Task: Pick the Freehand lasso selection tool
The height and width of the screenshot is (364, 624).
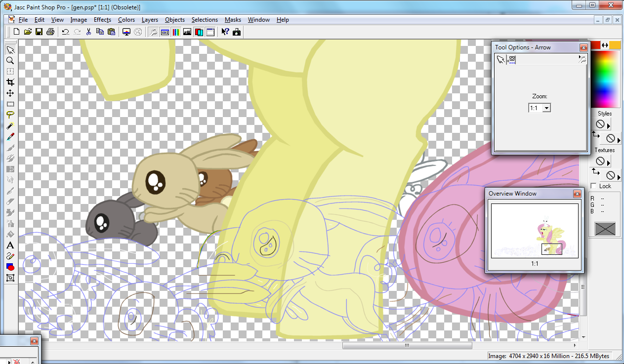Action: point(10,115)
